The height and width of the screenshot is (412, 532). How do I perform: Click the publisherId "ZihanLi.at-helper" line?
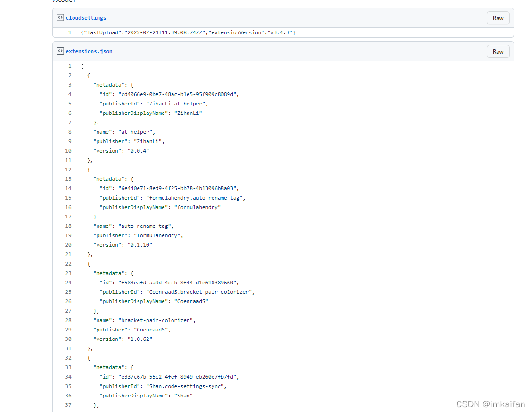[x=153, y=104]
